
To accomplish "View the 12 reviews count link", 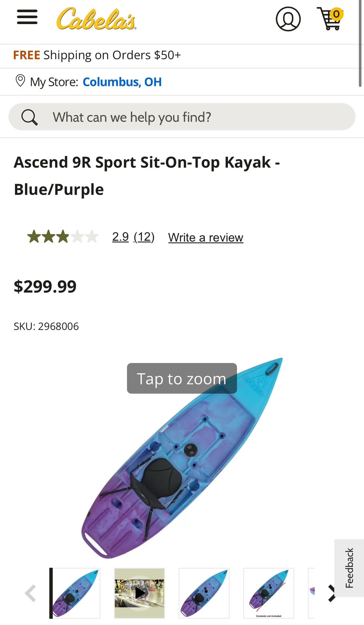I will pyautogui.click(x=144, y=237).
